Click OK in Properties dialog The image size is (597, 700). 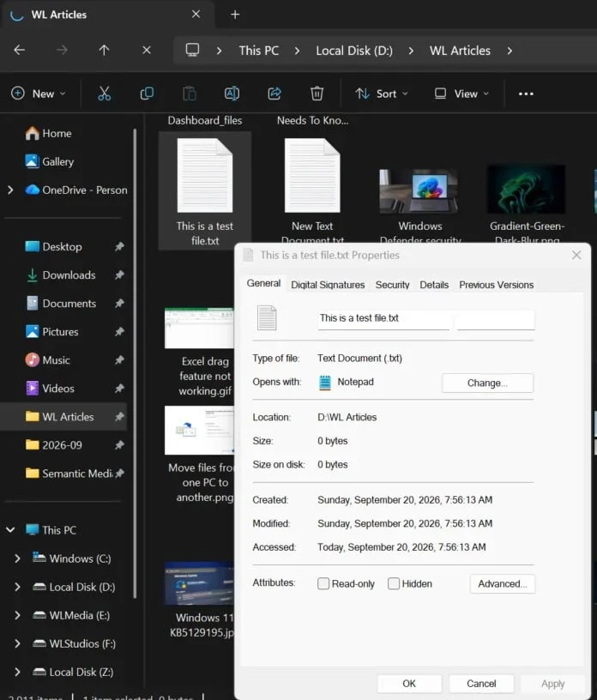click(x=409, y=684)
